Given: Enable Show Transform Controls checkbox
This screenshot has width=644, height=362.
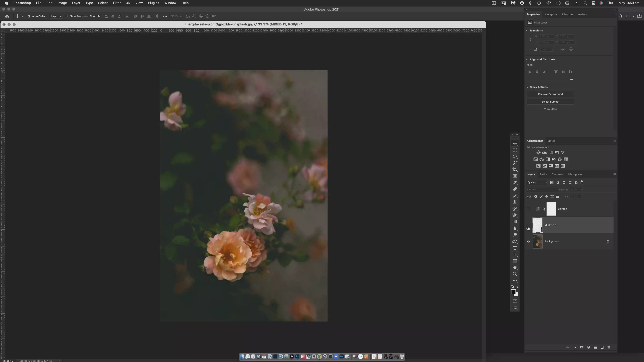Looking at the screenshot, I should [66, 16].
